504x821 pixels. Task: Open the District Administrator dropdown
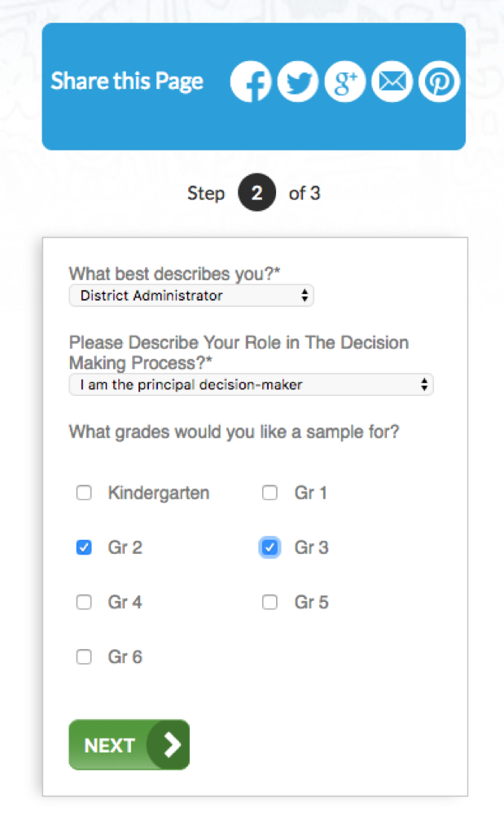coord(191,296)
